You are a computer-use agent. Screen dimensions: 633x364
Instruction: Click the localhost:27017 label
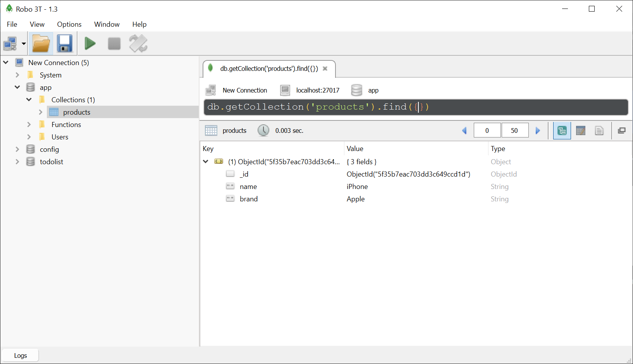318,90
